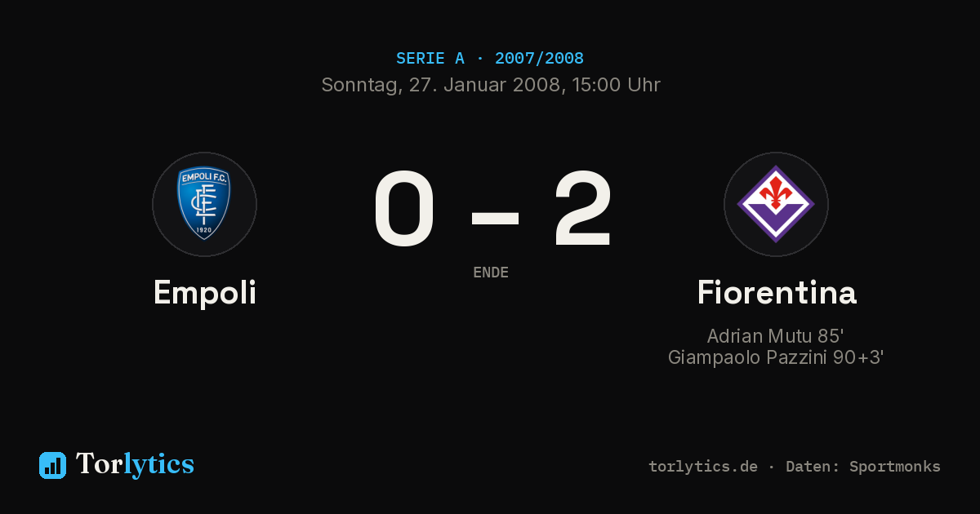Image resolution: width=980 pixels, height=514 pixels.
Task: Click the Torlytics bar chart logo icon
Action: pos(52,465)
